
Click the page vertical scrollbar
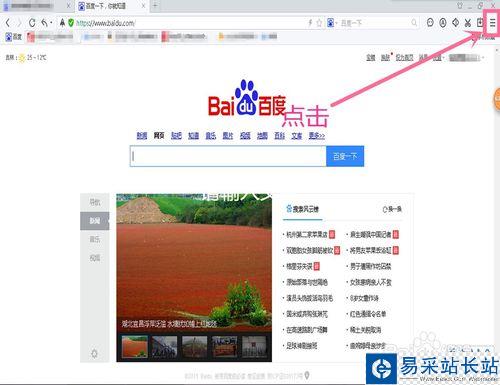(x=497, y=213)
